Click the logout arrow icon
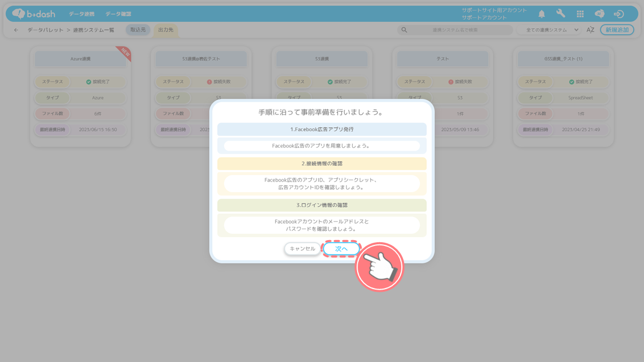 (618, 14)
